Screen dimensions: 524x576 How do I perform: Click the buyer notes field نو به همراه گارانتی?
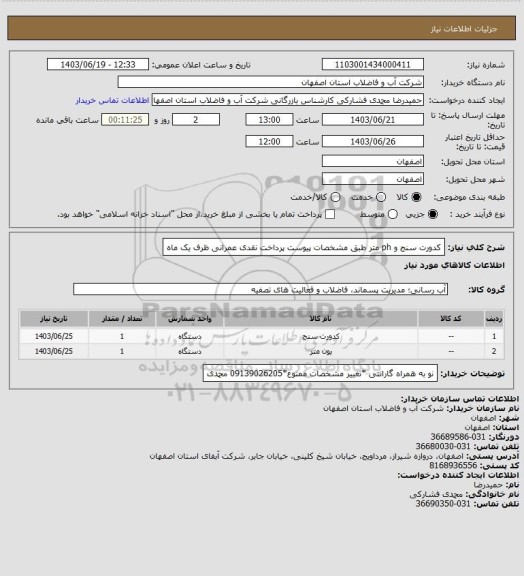pos(320,374)
